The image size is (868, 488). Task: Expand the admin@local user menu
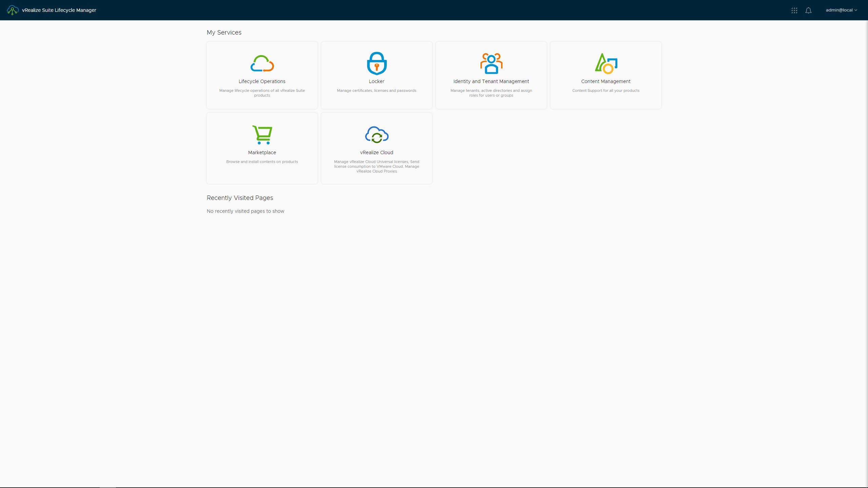(842, 10)
